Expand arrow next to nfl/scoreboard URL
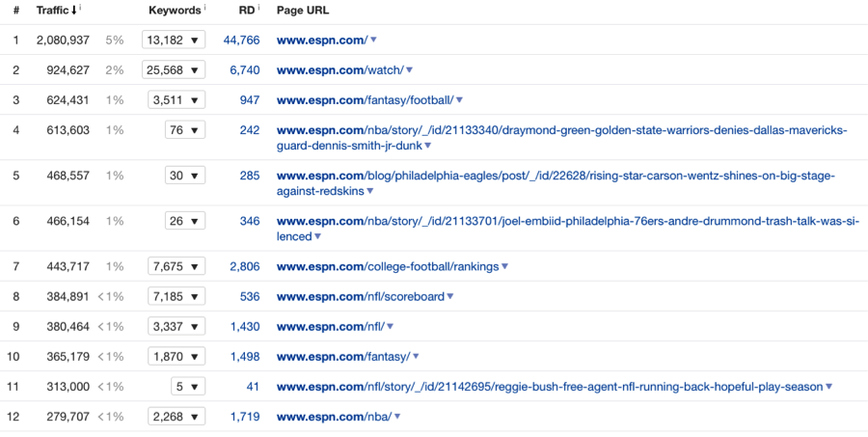Viewport: 868px width, 437px height. [449, 296]
